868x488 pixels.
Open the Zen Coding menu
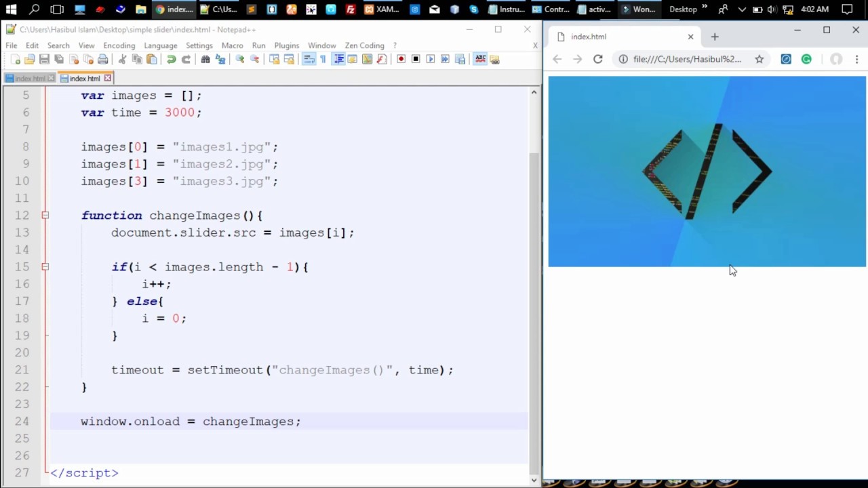(365, 45)
